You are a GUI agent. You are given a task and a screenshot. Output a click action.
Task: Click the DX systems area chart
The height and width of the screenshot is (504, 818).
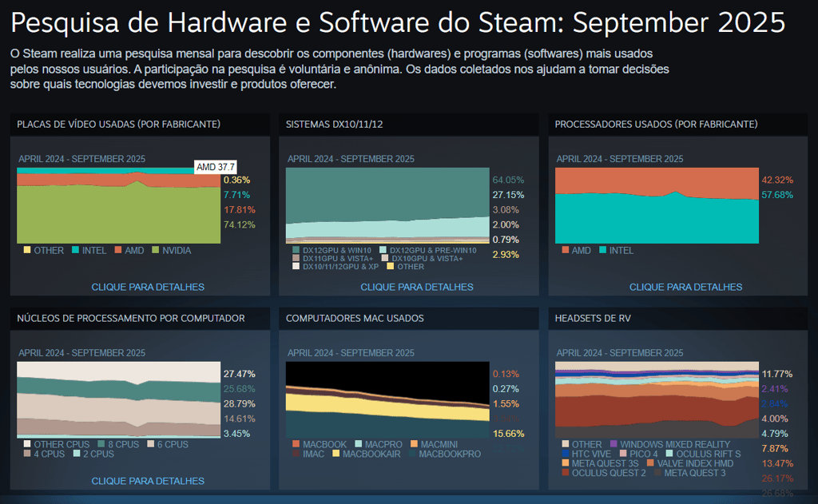pos(387,205)
